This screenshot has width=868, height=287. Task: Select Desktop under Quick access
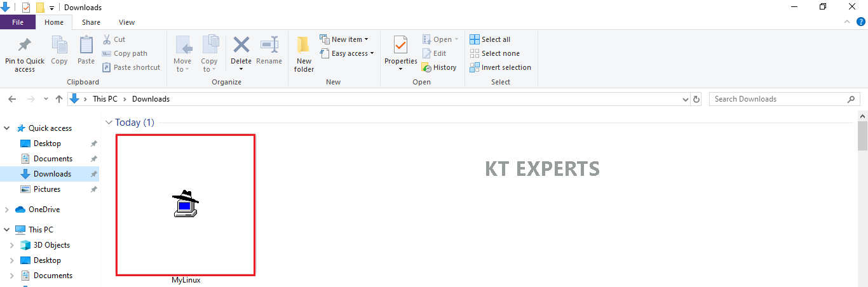click(x=47, y=143)
